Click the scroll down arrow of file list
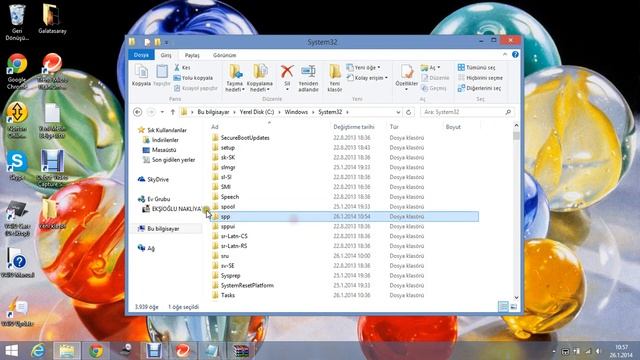640x360 pixels. [x=516, y=298]
